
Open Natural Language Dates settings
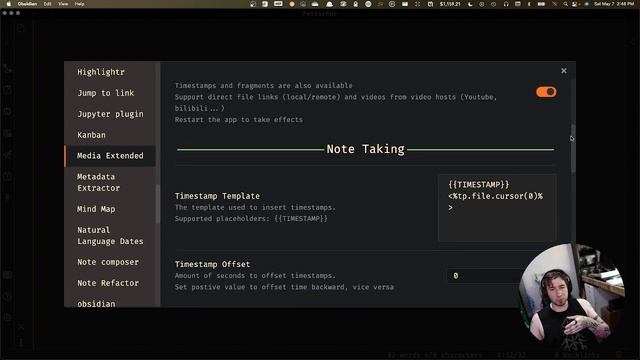110,236
